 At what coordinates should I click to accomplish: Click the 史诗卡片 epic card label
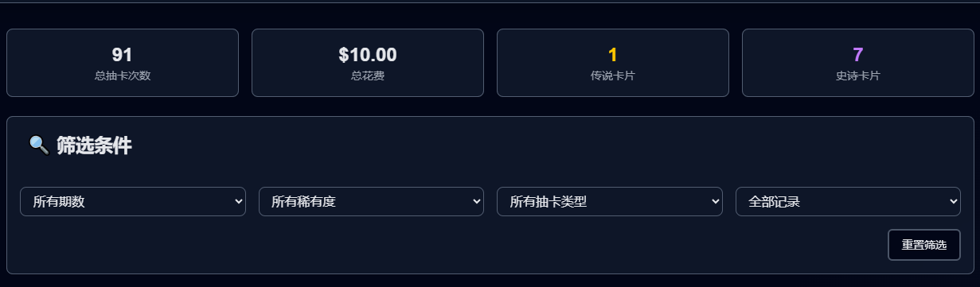(x=858, y=76)
